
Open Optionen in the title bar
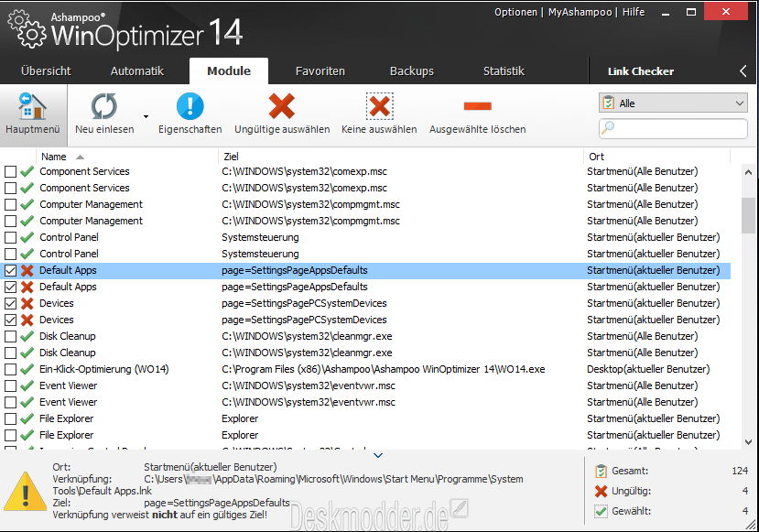coord(515,12)
